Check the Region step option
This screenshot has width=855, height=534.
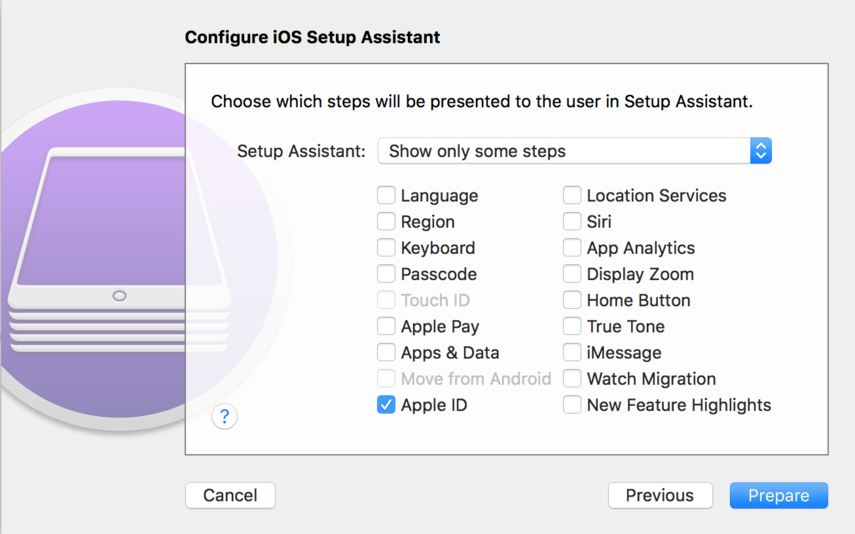[x=386, y=222]
